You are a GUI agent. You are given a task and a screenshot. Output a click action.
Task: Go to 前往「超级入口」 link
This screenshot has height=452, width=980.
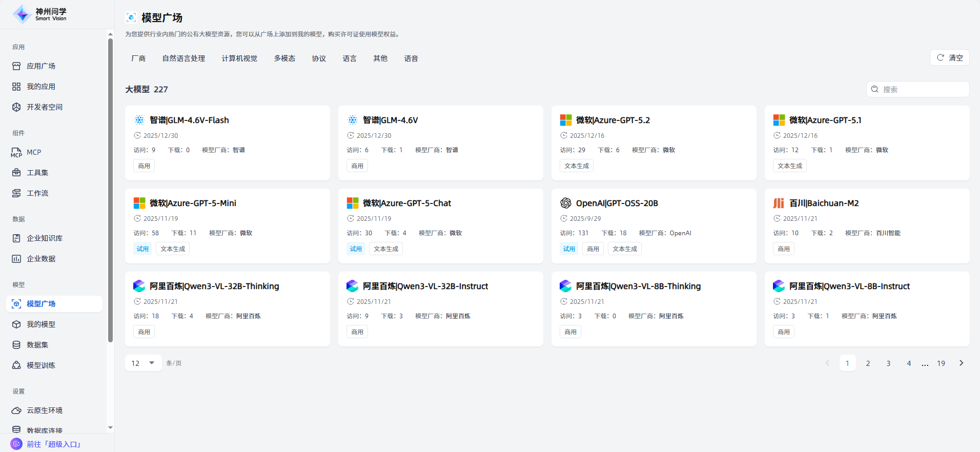pyautogui.click(x=53, y=444)
